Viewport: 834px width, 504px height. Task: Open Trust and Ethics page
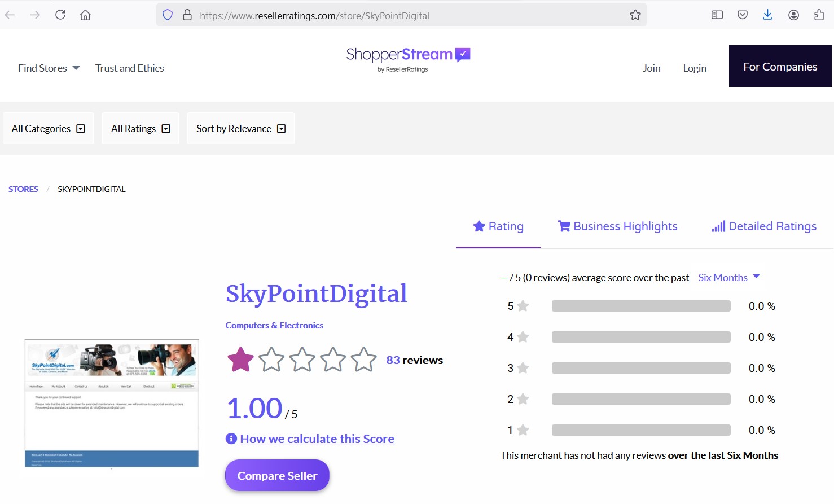pos(130,68)
